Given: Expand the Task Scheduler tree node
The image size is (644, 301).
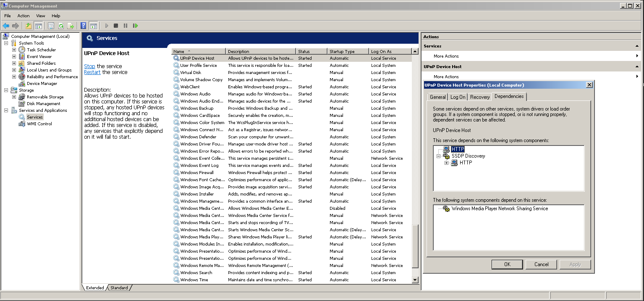Looking at the screenshot, I should tap(14, 50).
